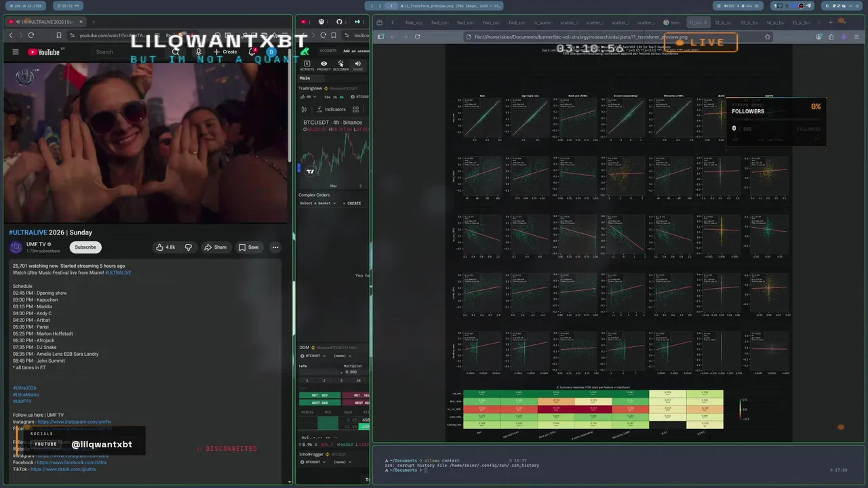868x488 pixels.
Task: Click the TradingView logo on chart
Action: 311,171
